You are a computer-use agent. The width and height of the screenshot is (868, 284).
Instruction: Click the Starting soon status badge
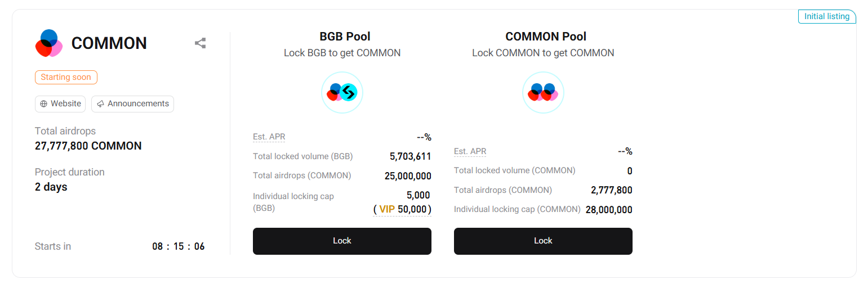coord(66,78)
